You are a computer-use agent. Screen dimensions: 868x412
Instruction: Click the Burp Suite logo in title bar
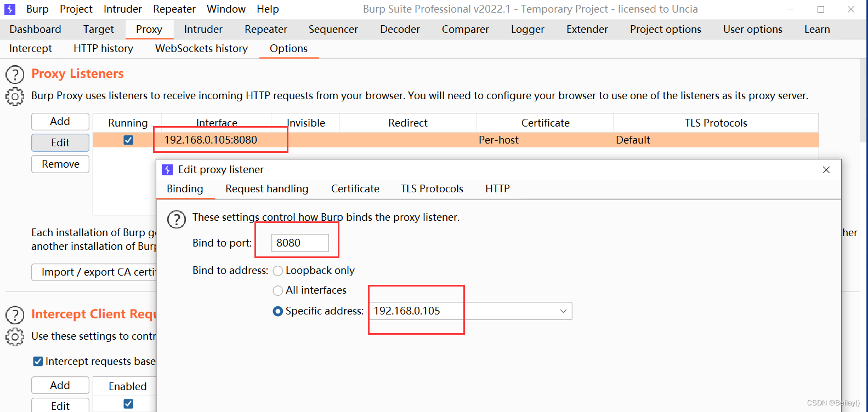[x=10, y=9]
